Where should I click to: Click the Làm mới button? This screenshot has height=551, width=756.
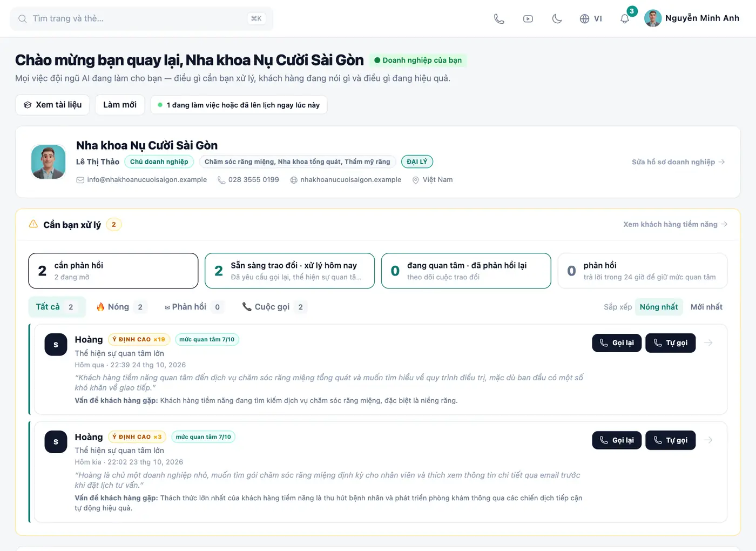(120, 105)
